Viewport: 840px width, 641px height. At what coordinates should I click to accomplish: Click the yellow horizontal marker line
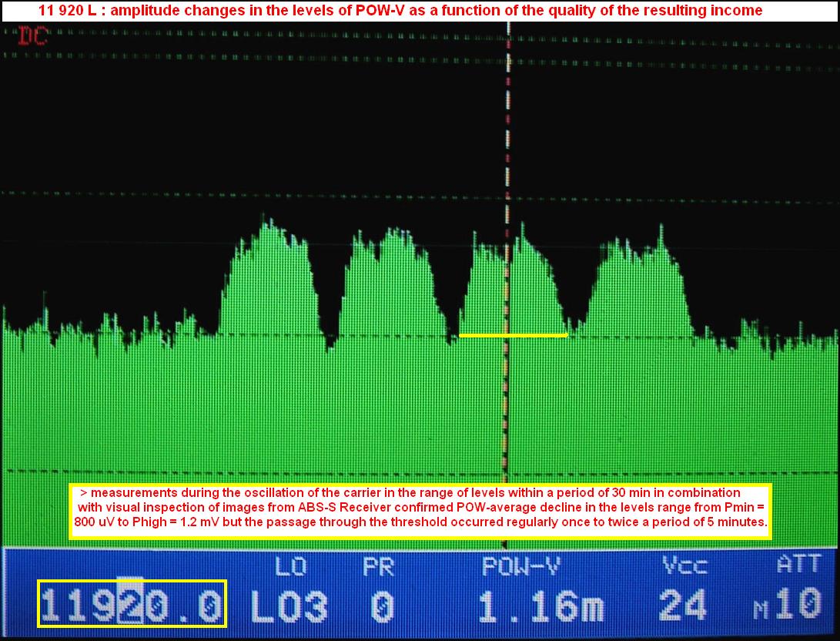pos(513,335)
